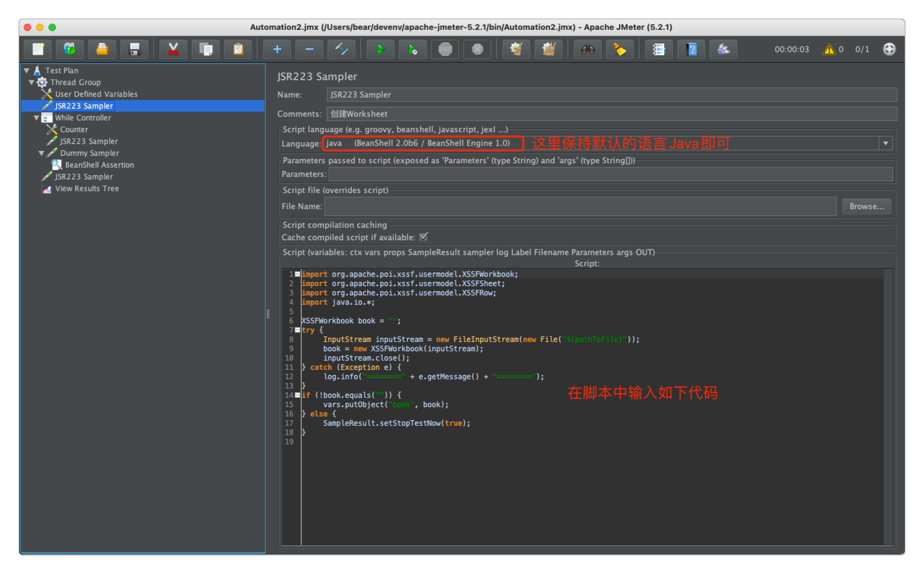Screen dimensions: 924x574
Task: Click the elapsed time 00:00:03 readout
Action: click(791, 50)
